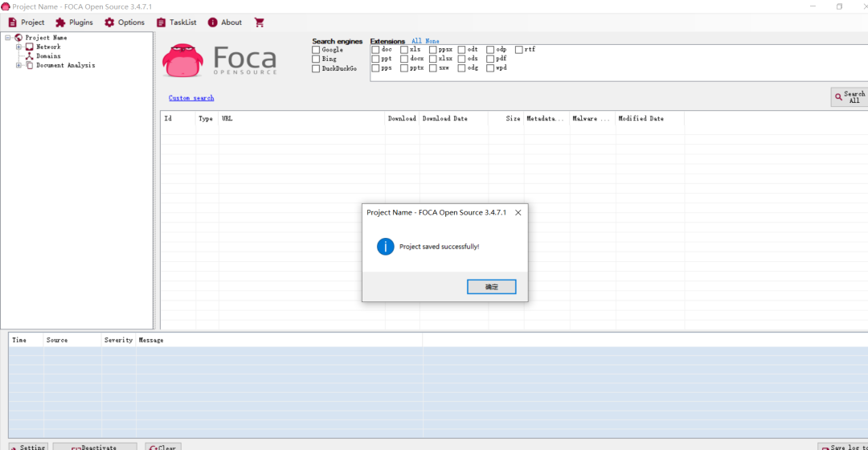Click the All extensions link
868x450 pixels.
pos(416,41)
